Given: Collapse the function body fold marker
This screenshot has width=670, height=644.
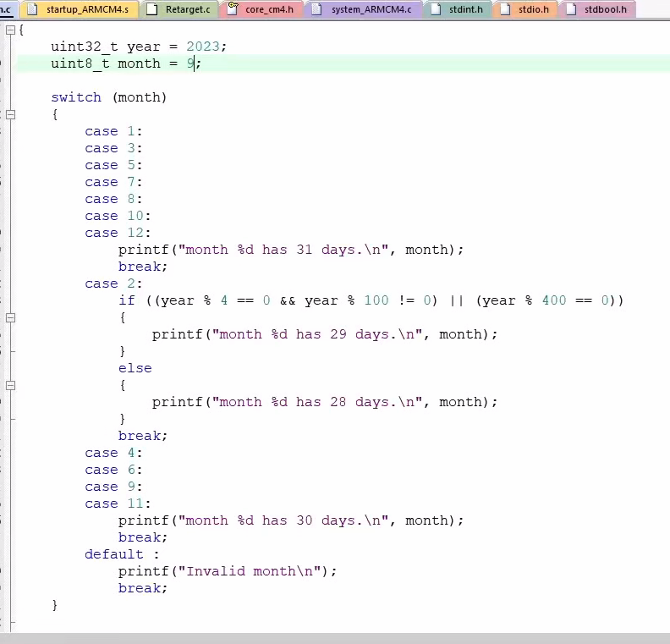Looking at the screenshot, I should pyautogui.click(x=11, y=30).
